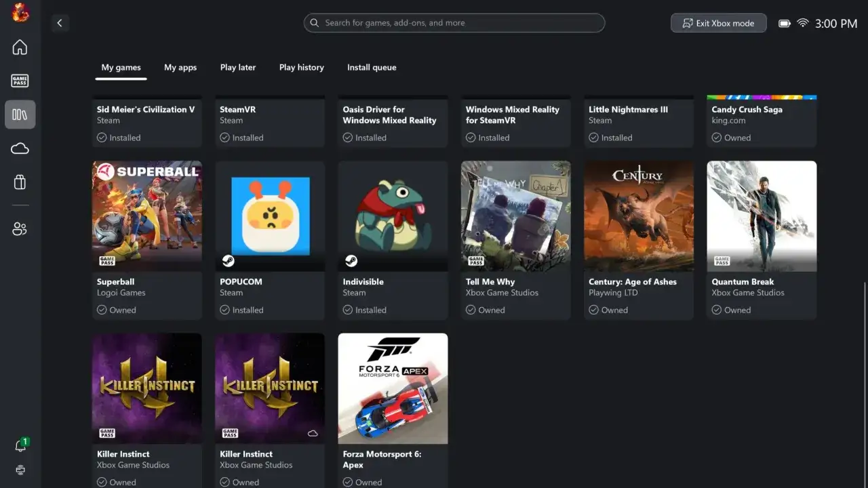The image size is (868, 488).
Task: Select the Library sidebar icon
Action: coord(20,115)
